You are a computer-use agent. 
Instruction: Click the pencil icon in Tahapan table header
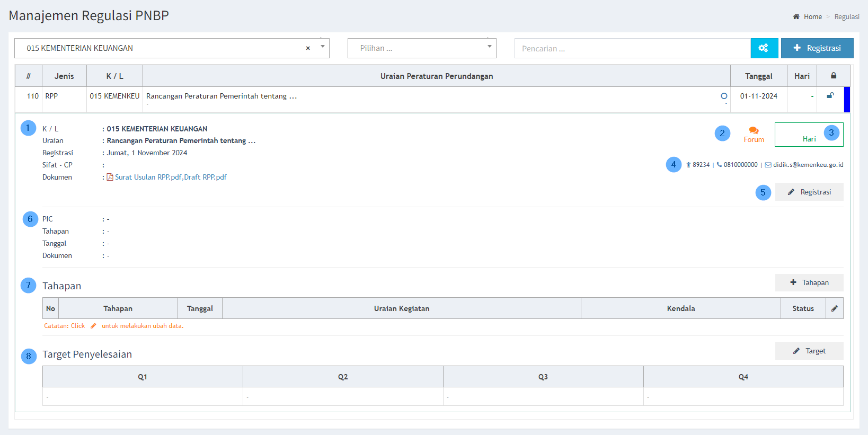click(x=834, y=308)
